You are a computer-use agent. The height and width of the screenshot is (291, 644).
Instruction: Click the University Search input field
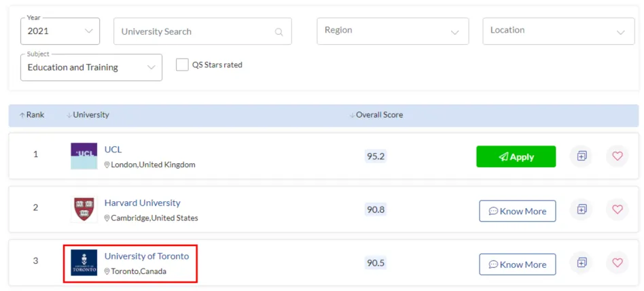coord(202,31)
